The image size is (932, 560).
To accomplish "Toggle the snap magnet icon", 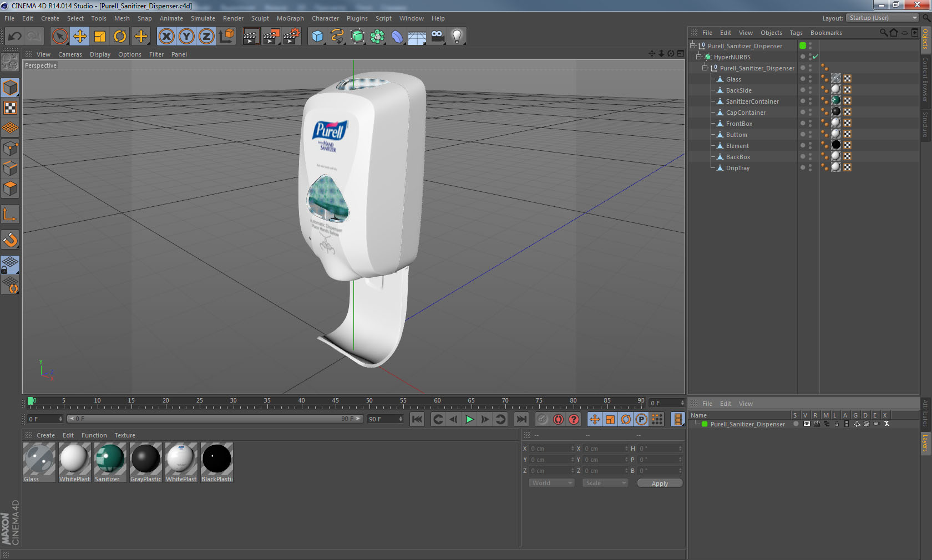I will [11, 240].
